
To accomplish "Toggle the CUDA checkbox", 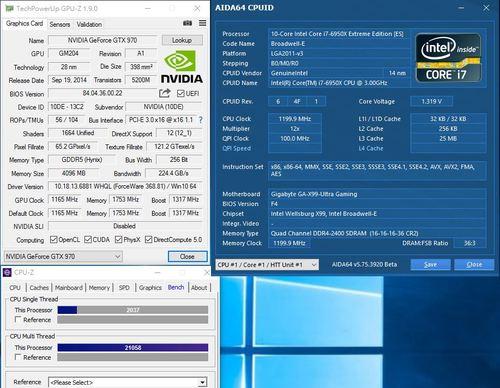I will [x=88, y=239].
